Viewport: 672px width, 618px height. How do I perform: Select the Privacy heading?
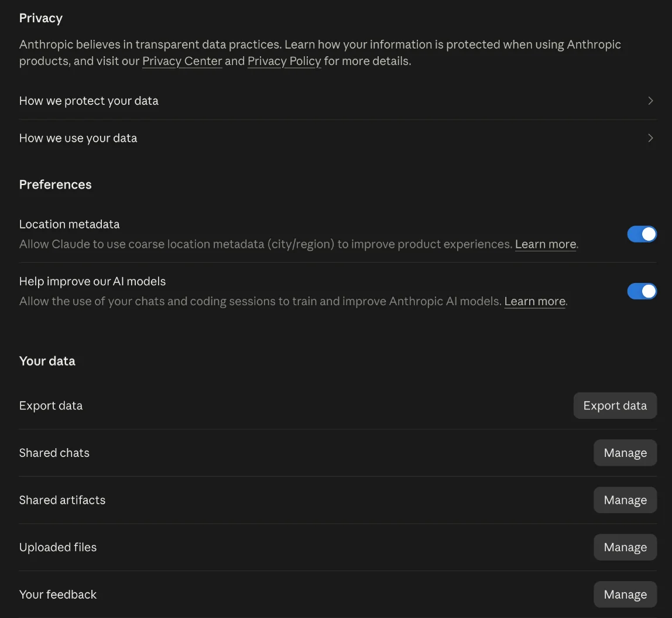(x=41, y=18)
